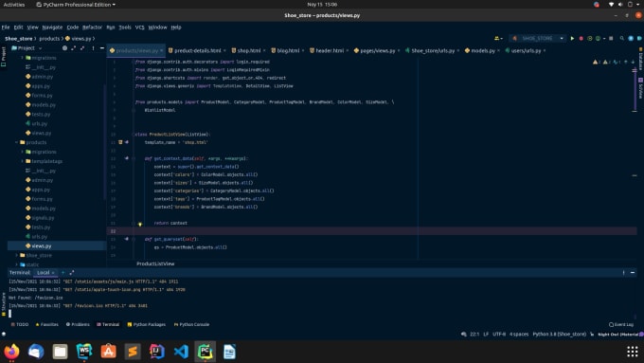Run with coverage icon in toolbar
This screenshot has width=644, height=363.
pyautogui.click(x=590, y=38)
